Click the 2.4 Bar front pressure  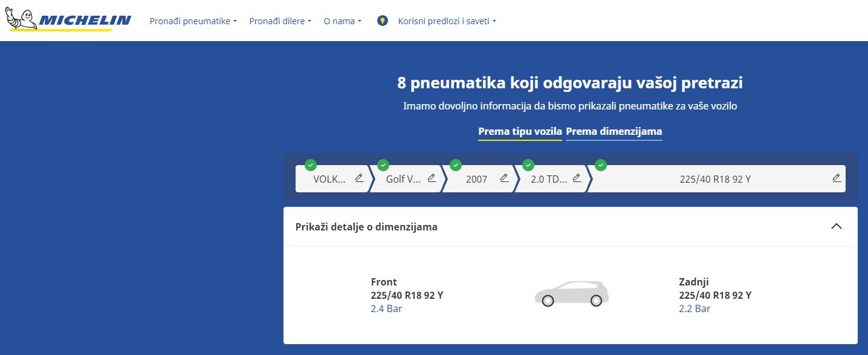click(x=386, y=309)
